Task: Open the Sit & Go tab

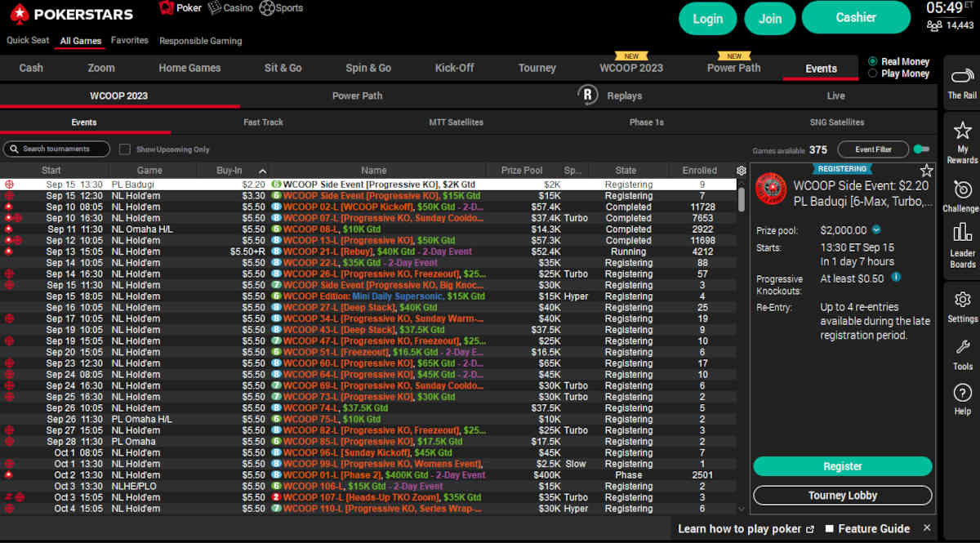Action: click(x=283, y=68)
